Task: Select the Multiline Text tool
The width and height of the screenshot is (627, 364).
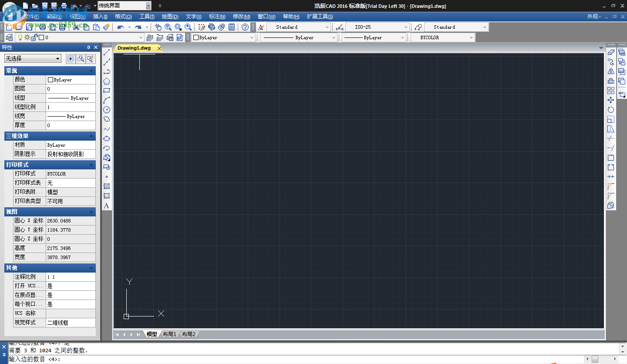Action: [x=107, y=206]
